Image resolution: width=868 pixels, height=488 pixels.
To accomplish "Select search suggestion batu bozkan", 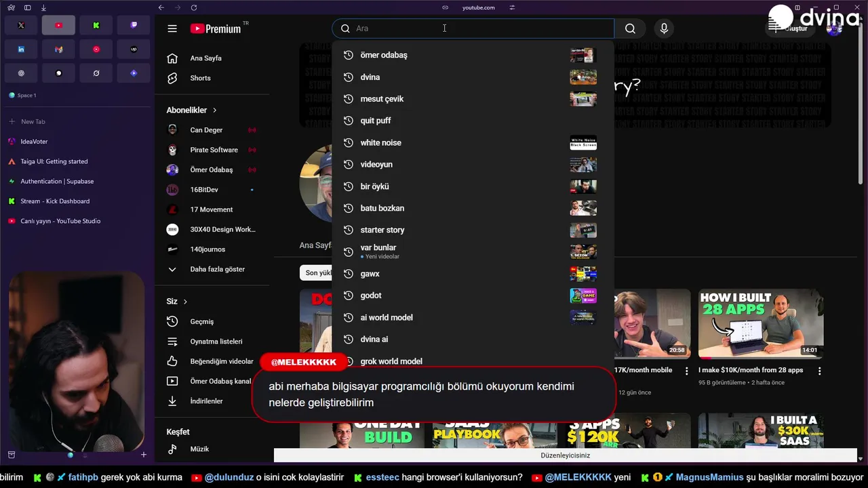I will 473,208.
